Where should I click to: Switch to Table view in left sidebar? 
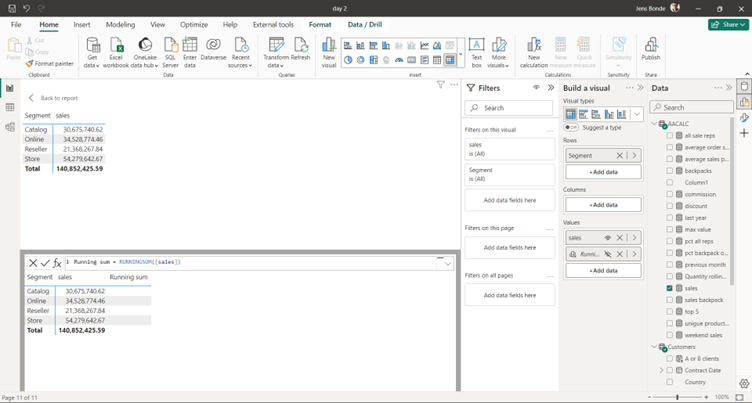10,107
